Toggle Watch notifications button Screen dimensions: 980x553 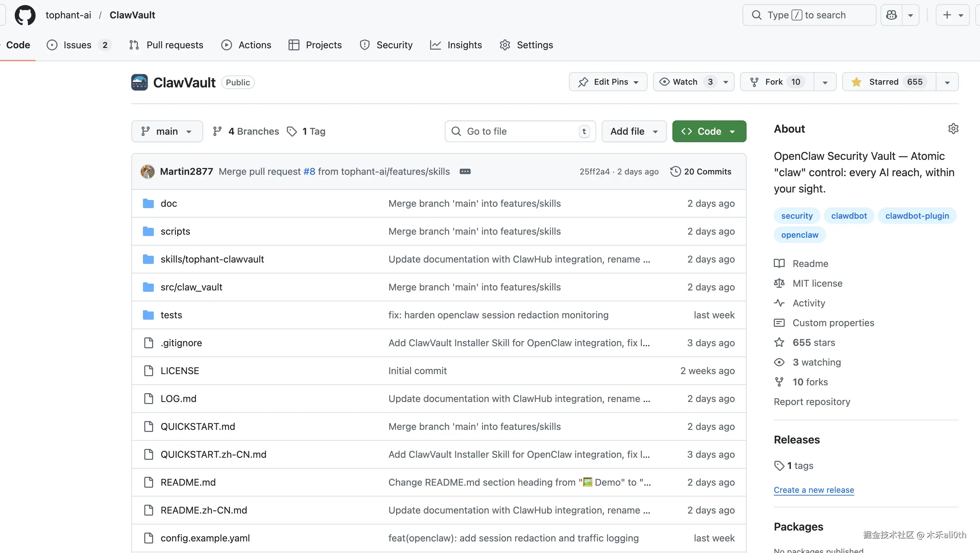pos(685,82)
